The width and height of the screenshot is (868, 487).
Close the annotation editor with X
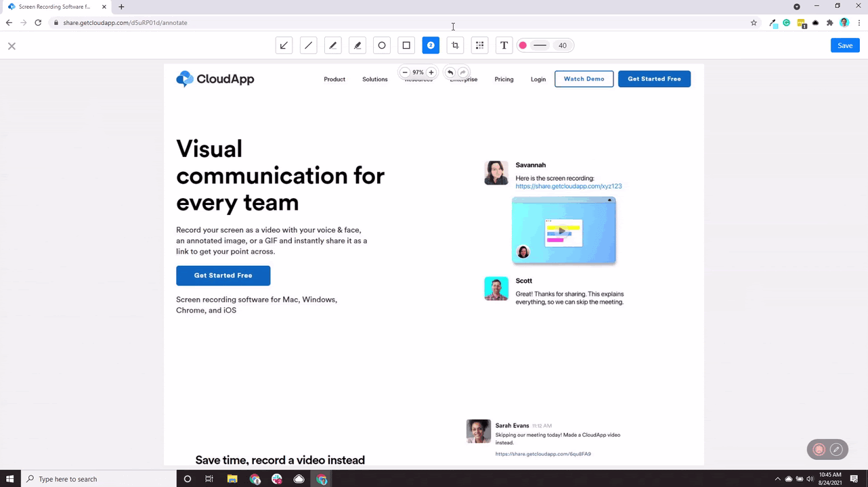12,46
